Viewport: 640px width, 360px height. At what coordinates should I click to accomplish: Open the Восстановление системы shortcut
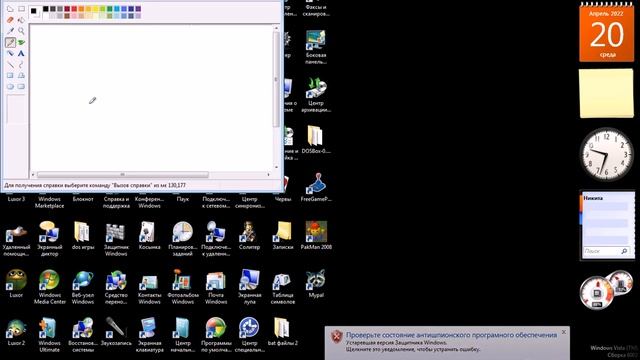pos(83,335)
